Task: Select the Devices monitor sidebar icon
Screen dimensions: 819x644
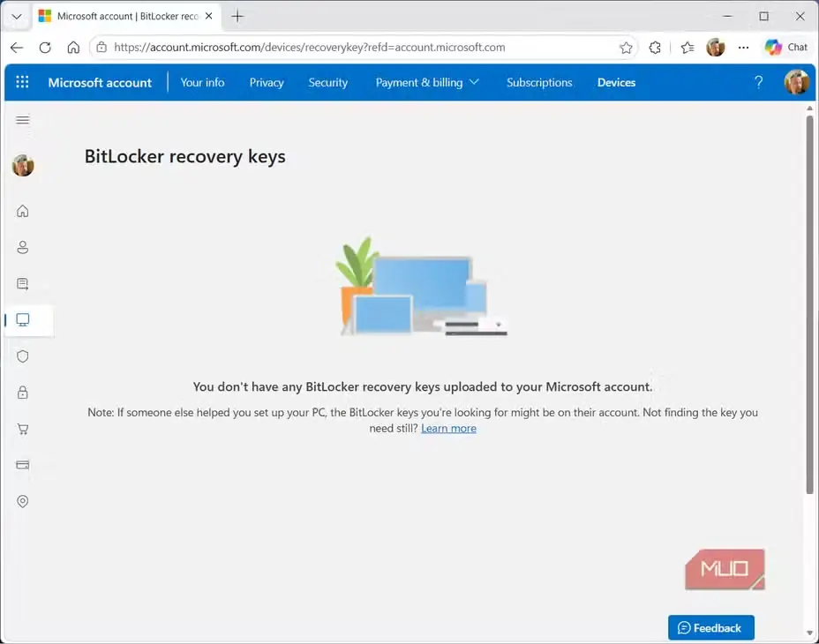Action: point(22,319)
